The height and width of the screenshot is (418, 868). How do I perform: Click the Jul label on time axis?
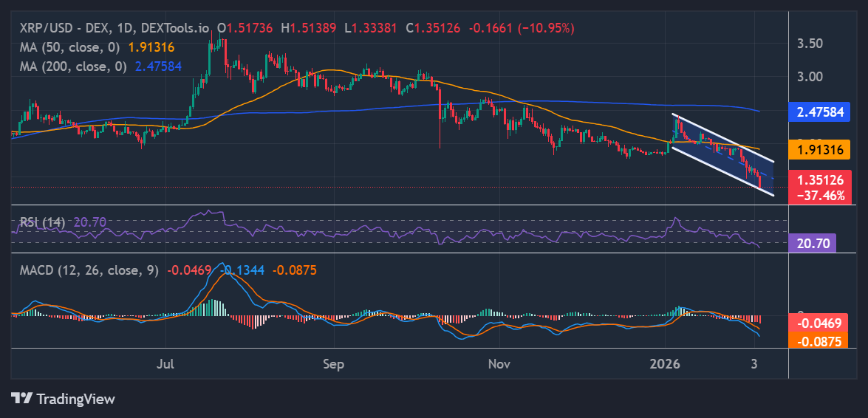tap(167, 364)
